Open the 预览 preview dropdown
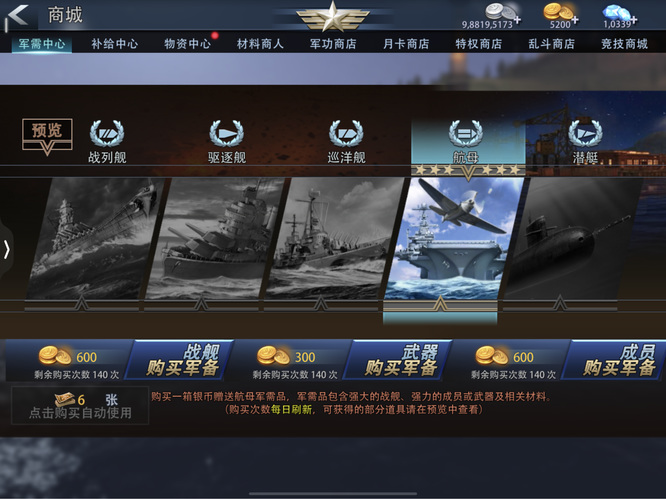 point(47,136)
